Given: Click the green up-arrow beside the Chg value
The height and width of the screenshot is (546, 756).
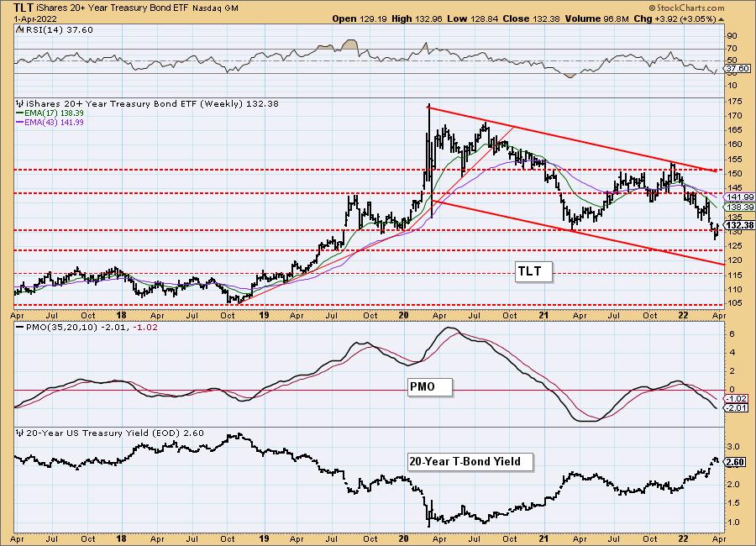Looking at the screenshot, I should pos(721,19).
